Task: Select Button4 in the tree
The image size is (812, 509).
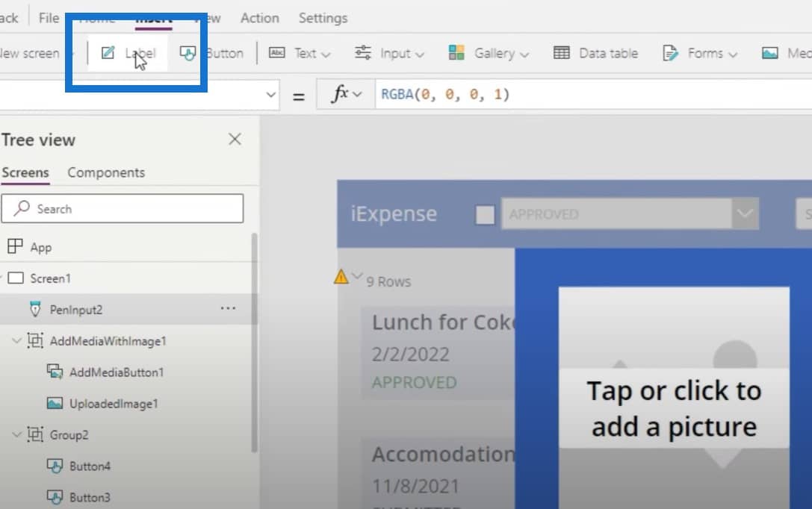Action: point(90,466)
